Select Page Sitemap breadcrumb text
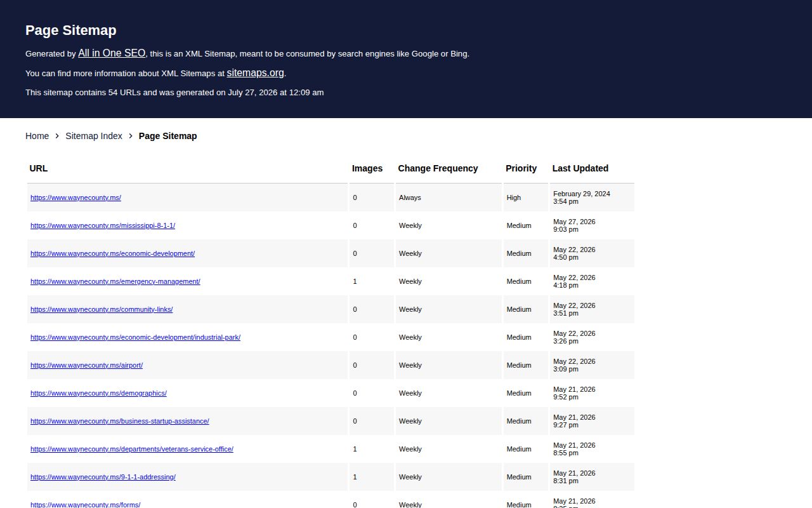Viewport: 812px width, 508px height. [168, 136]
